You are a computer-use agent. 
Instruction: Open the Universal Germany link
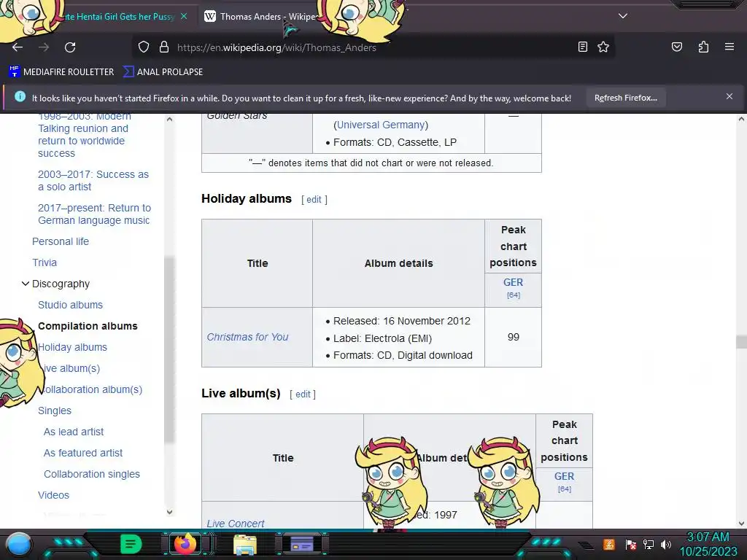pos(381,125)
